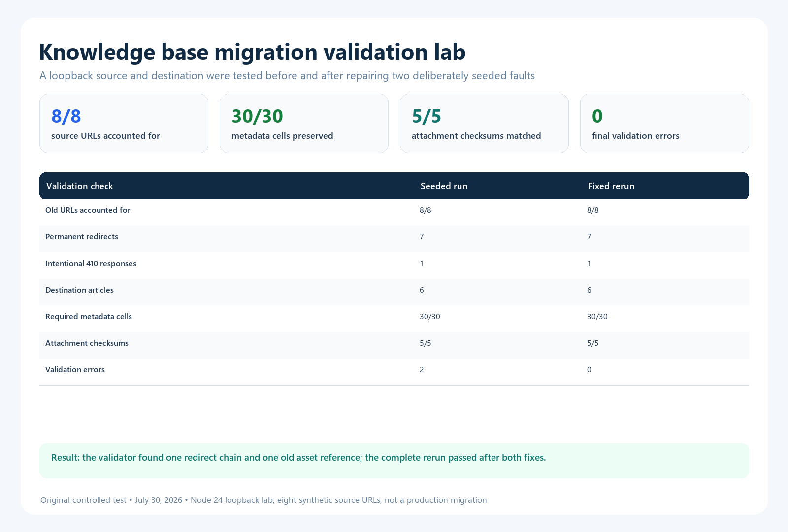
Task: Click the 'source URLs accounted for' card label
Action: [105, 136]
